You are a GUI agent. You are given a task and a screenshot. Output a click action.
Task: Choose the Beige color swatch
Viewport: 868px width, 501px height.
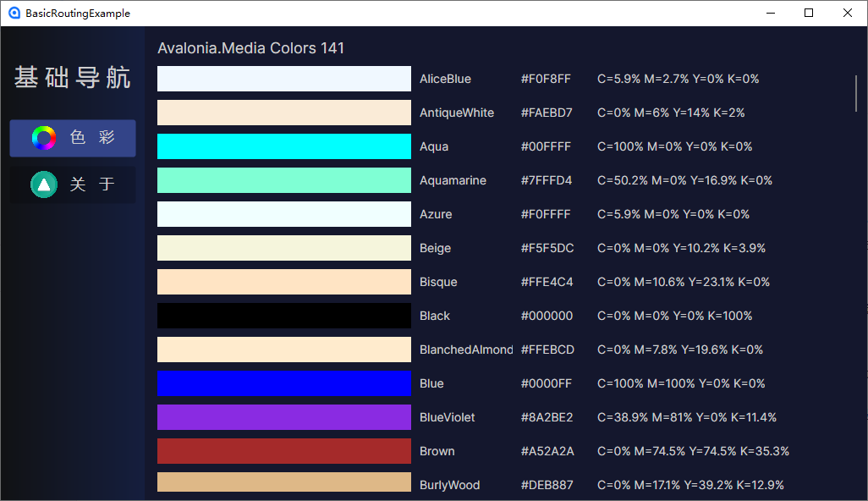284,247
